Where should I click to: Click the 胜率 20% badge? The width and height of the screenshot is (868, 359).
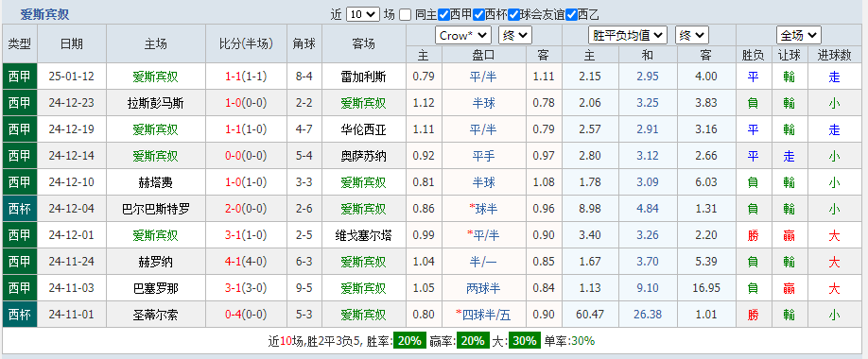click(x=409, y=341)
